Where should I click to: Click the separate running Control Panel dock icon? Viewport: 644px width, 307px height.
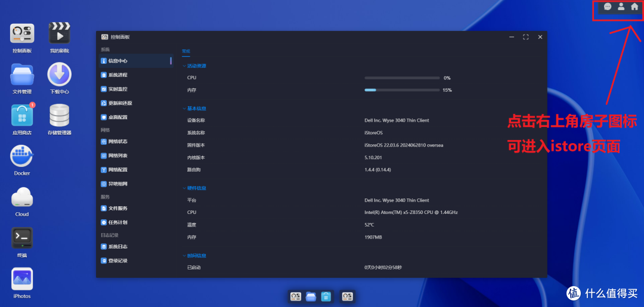[348, 296]
